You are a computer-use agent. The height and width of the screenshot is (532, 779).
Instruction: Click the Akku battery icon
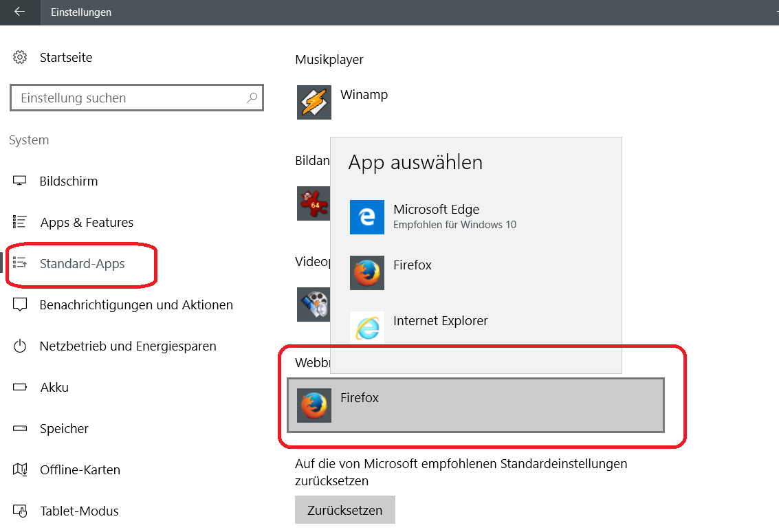(x=20, y=387)
